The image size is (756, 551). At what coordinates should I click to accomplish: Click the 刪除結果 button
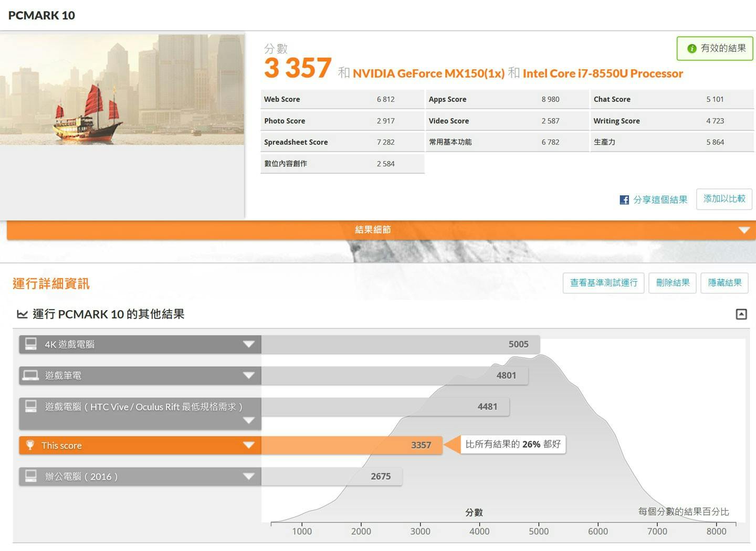(673, 283)
